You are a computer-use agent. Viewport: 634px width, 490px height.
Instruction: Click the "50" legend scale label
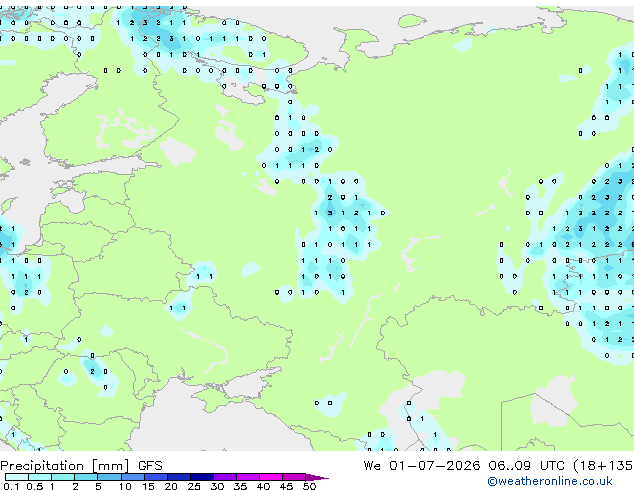click(x=309, y=486)
